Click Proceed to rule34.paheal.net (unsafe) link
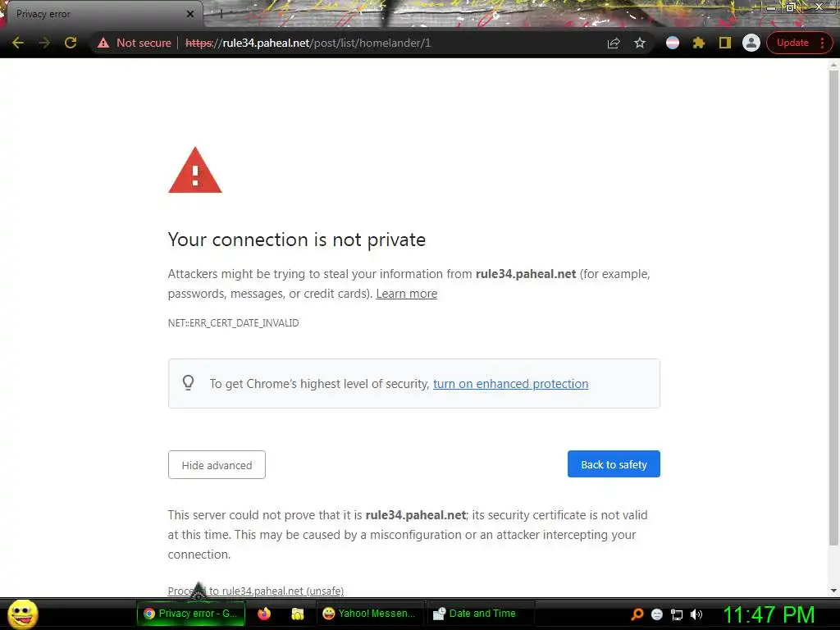 click(x=256, y=591)
